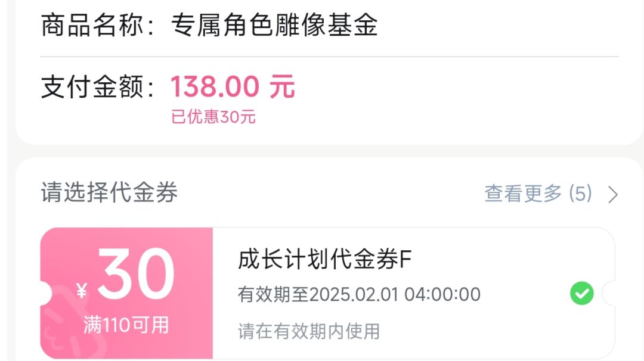Select the 成长计划代金券F coupon title
The image size is (644, 361).
pyautogui.click(x=325, y=260)
